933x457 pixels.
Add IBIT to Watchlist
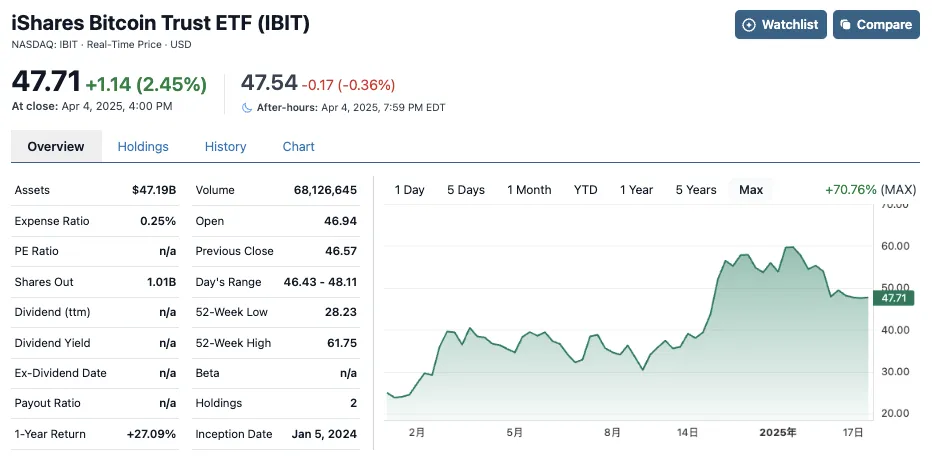pyautogui.click(x=778, y=25)
